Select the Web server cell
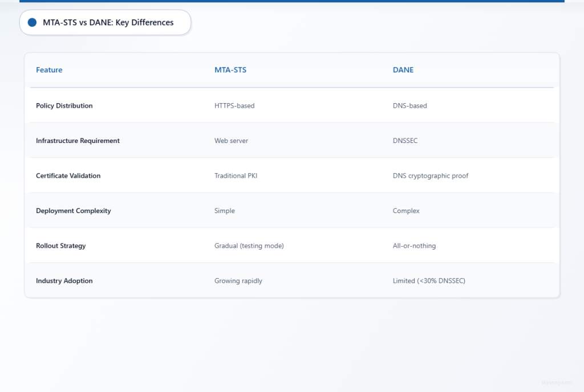 coord(231,141)
